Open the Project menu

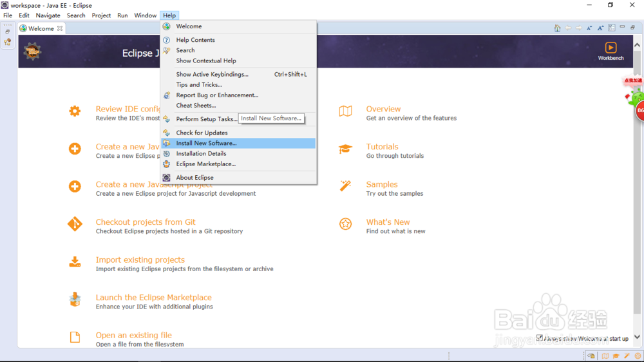coord(101,15)
